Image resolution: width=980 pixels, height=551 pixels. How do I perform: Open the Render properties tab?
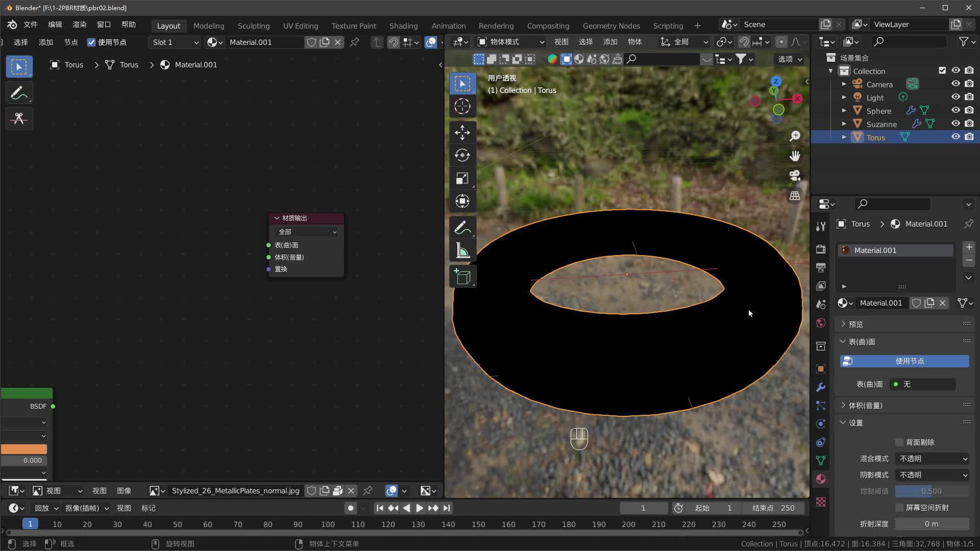tap(821, 249)
